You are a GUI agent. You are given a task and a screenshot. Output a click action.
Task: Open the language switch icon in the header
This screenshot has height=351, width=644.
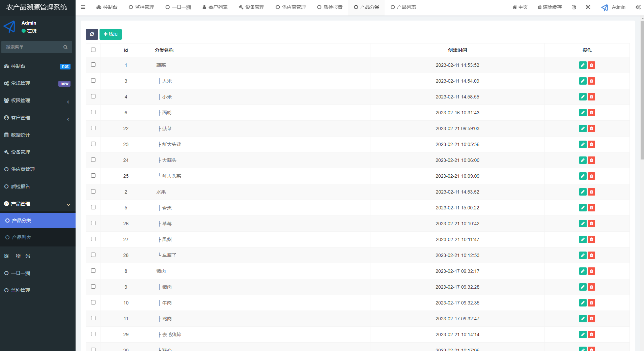pos(574,7)
